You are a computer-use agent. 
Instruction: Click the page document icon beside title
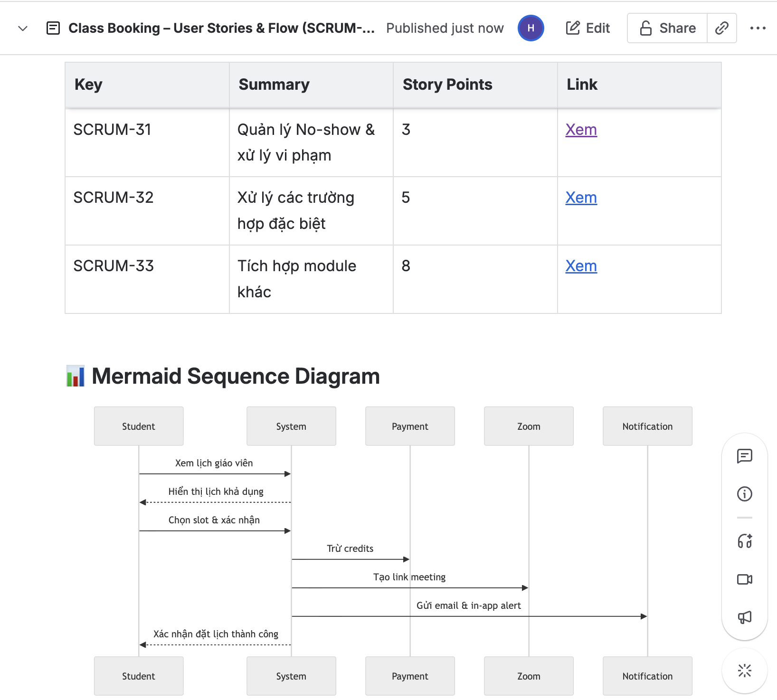click(x=53, y=28)
